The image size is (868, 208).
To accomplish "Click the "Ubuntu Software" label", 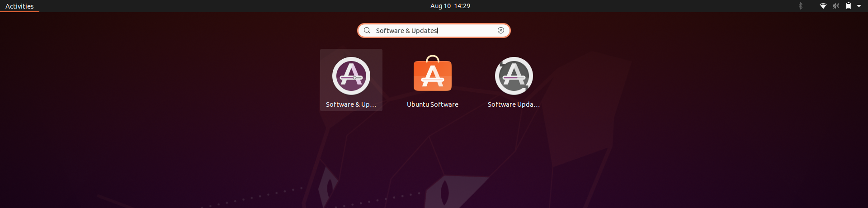I will pos(433,104).
